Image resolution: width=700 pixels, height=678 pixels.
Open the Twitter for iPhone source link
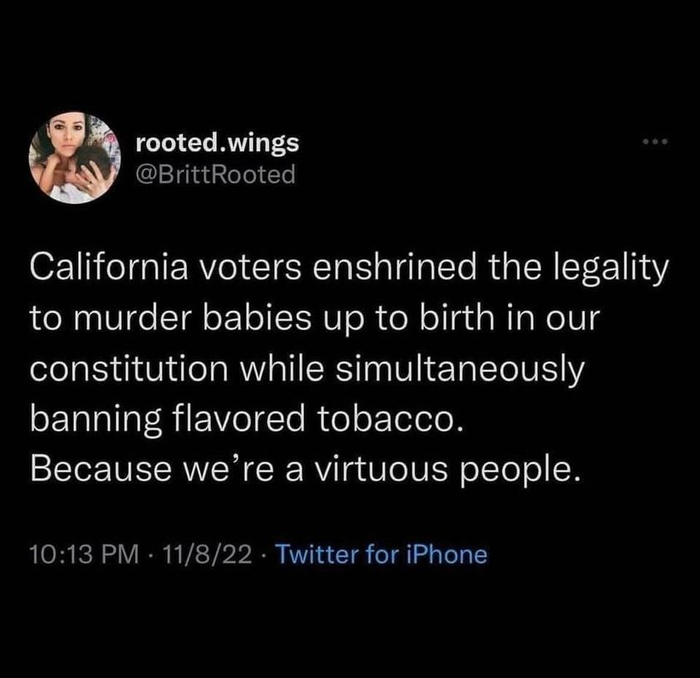(380, 553)
